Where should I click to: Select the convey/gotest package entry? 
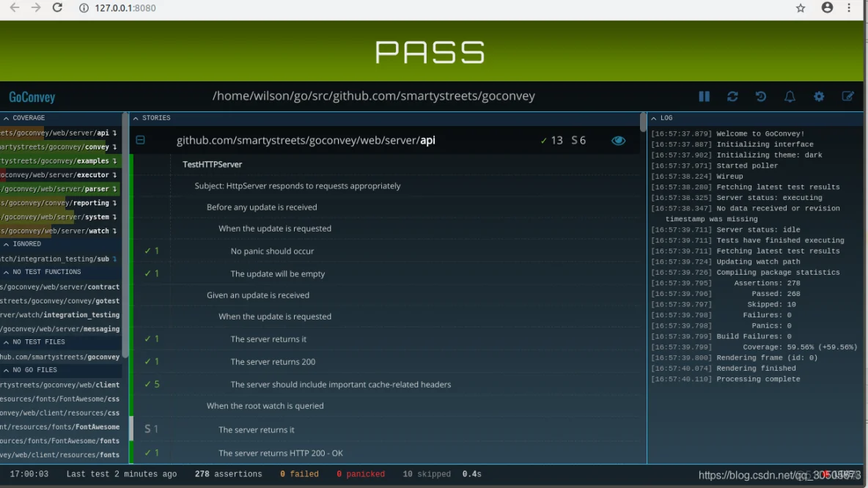[60, 301]
